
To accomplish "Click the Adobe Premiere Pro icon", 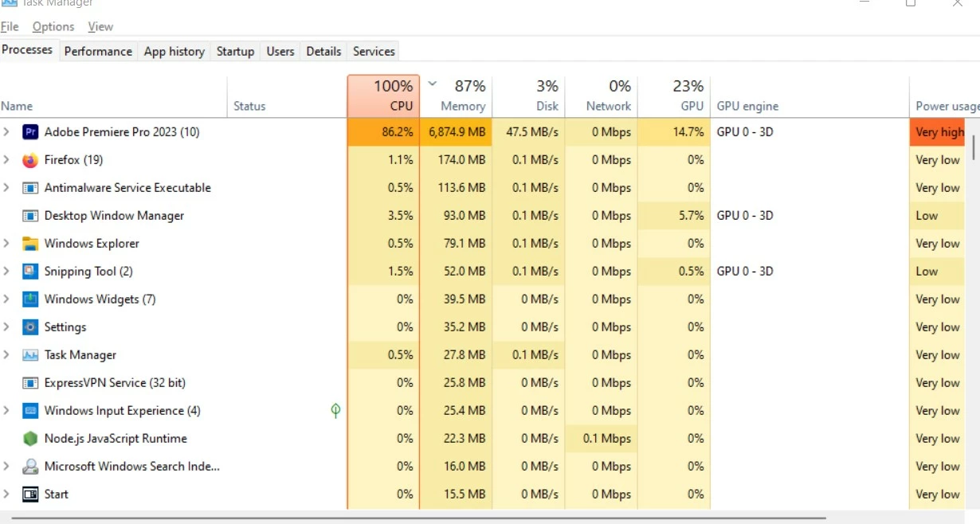I will point(30,132).
